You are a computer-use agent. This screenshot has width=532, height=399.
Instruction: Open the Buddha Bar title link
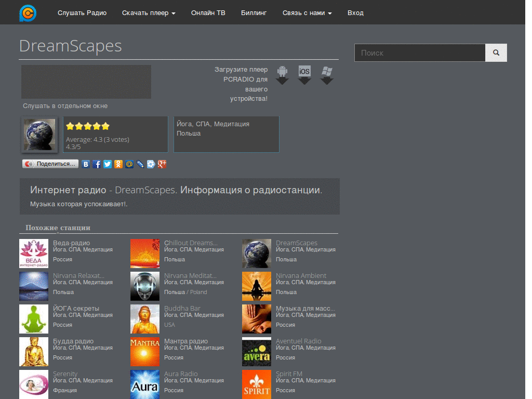[x=182, y=309]
